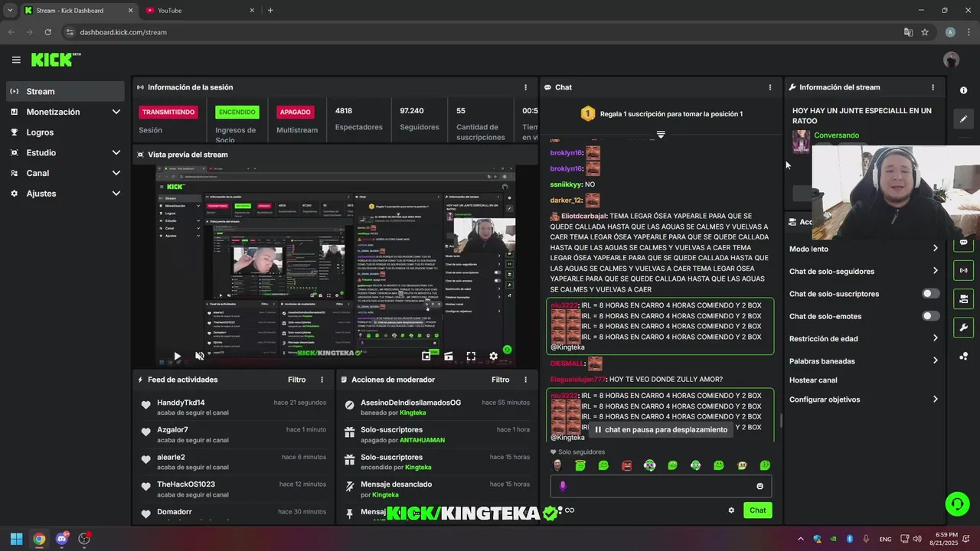980x551 pixels.
Task: Click the ANTAHUAMAN moderator link
Action: coord(422,441)
